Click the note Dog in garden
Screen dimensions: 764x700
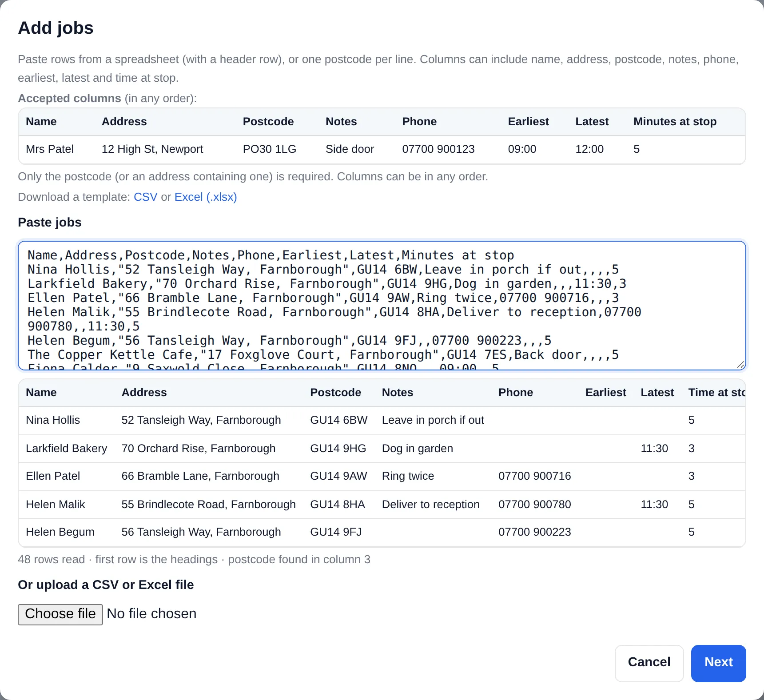418,449
